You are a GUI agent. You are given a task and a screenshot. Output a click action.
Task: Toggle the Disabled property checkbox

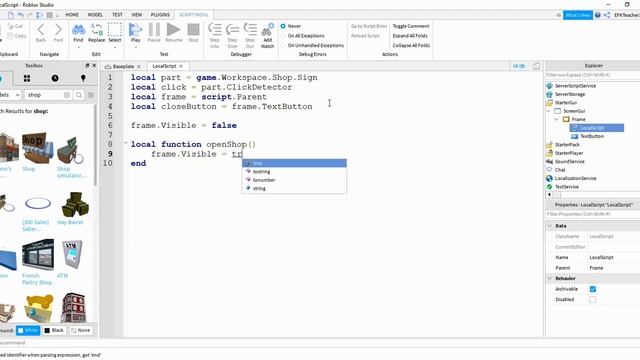click(x=593, y=300)
